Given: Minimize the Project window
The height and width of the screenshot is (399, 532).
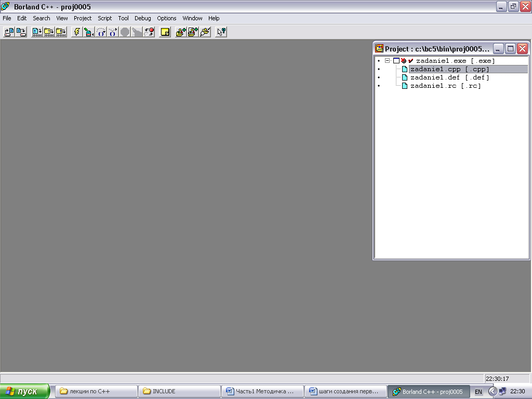Looking at the screenshot, I should 498,48.
